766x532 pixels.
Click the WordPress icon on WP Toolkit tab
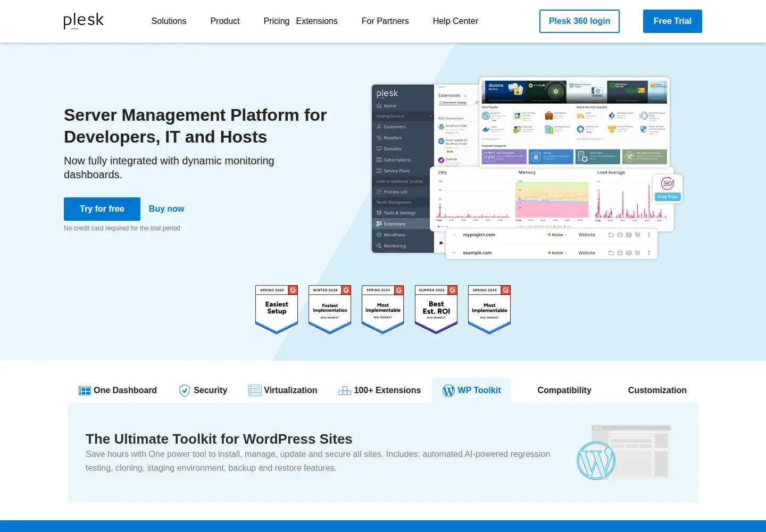coord(448,390)
